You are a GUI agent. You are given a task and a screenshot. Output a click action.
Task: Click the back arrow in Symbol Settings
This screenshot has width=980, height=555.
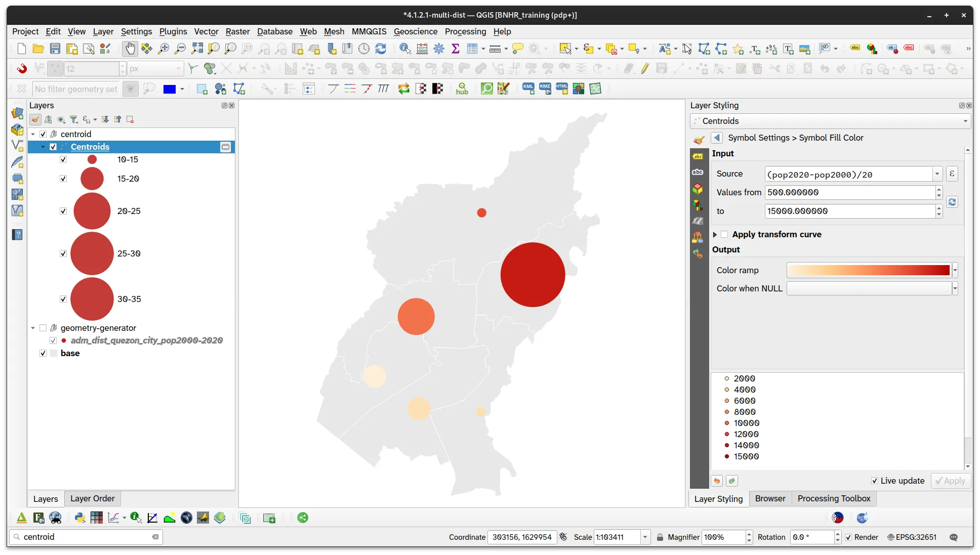pyautogui.click(x=716, y=138)
